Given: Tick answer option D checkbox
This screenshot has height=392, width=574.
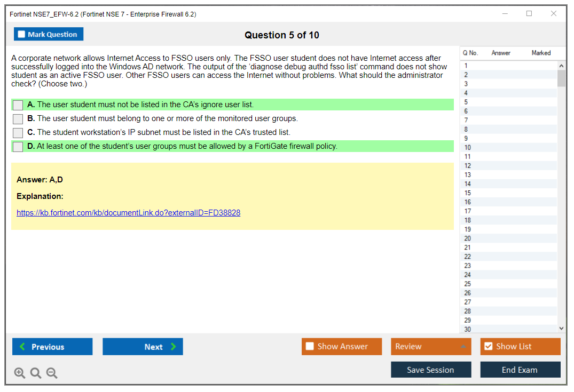Looking at the screenshot, I should coord(18,147).
